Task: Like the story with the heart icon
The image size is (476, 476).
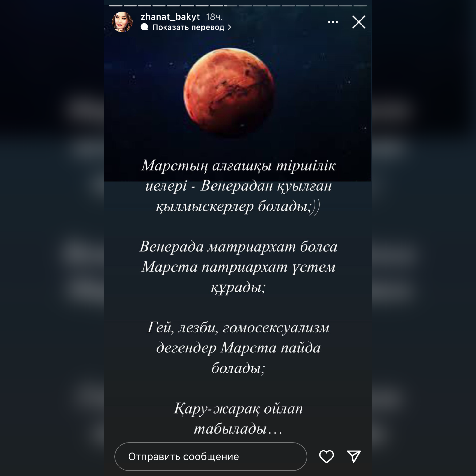Action: click(327, 456)
